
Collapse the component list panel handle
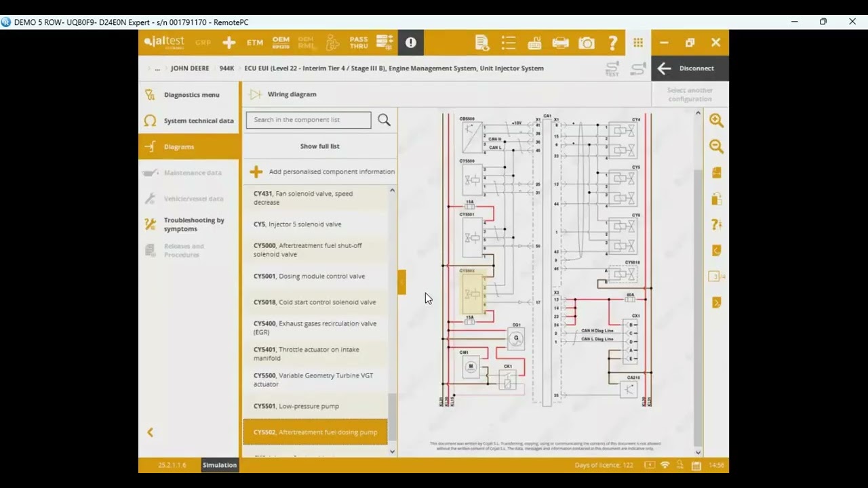click(401, 282)
